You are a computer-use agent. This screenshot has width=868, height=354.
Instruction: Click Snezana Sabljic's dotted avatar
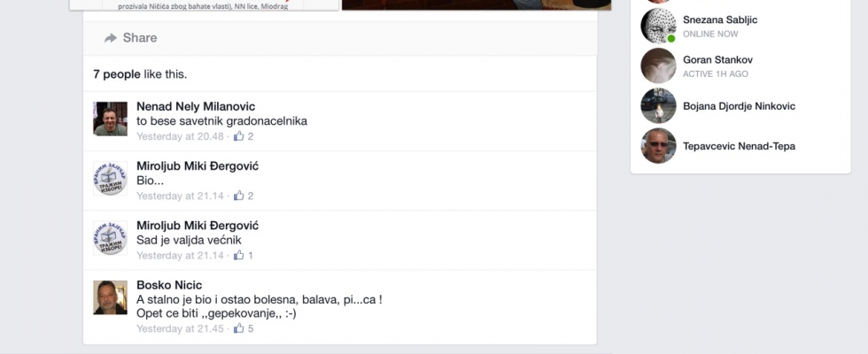point(658,26)
